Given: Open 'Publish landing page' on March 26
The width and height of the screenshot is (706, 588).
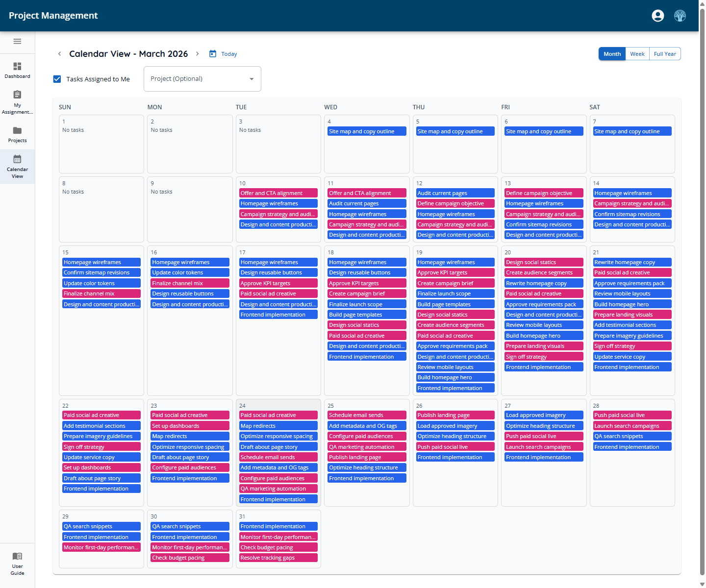Looking at the screenshot, I should pos(455,415).
